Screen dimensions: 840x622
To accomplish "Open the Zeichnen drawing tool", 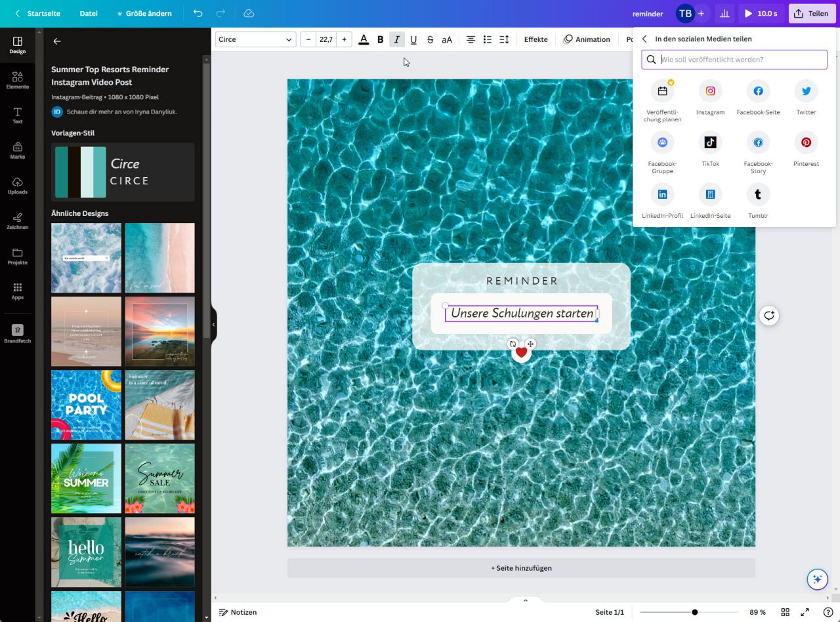I will point(18,221).
